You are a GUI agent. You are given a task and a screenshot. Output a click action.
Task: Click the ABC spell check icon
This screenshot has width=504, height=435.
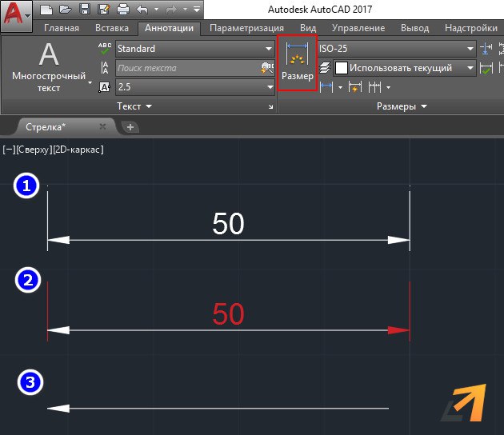[x=105, y=49]
